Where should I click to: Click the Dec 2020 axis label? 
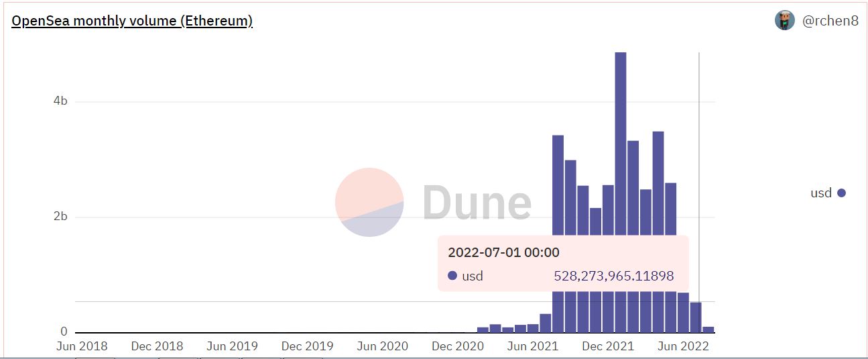(x=458, y=346)
